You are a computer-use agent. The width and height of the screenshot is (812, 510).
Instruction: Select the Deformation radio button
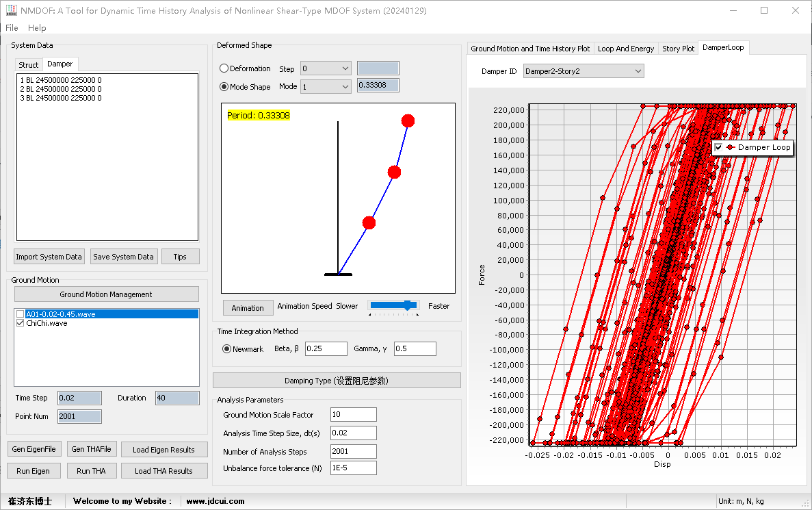(224, 68)
